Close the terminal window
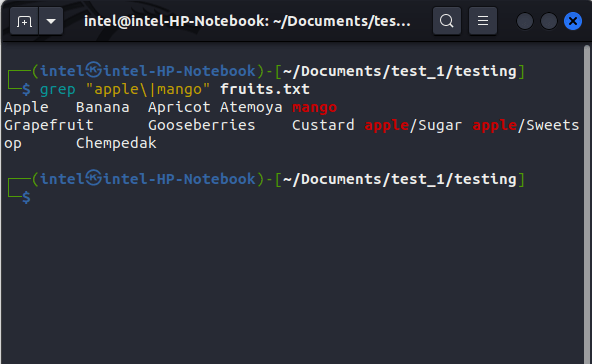Viewport: 592px width, 364px height. pyautogui.click(x=573, y=21)
